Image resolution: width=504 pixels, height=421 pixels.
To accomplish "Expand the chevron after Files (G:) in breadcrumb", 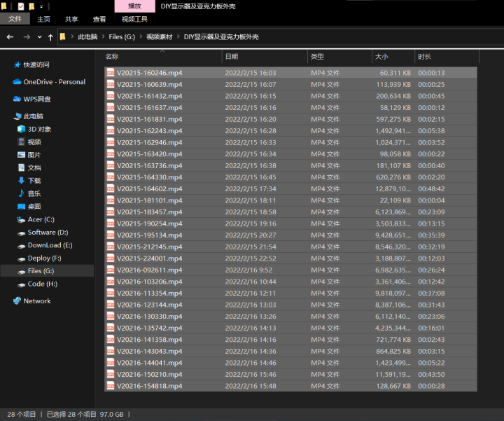I will coord(141,36).
